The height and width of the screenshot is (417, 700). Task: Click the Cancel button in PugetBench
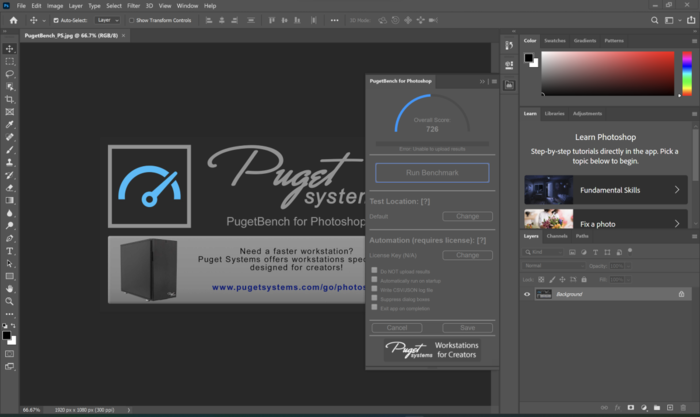click(x=397, y=328)
